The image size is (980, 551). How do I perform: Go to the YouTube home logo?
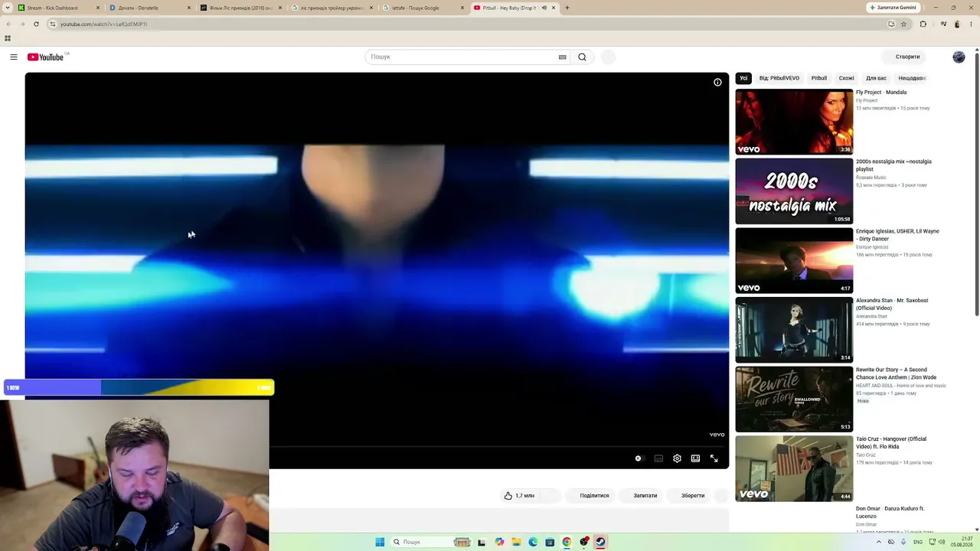click(x=46, y=57)
